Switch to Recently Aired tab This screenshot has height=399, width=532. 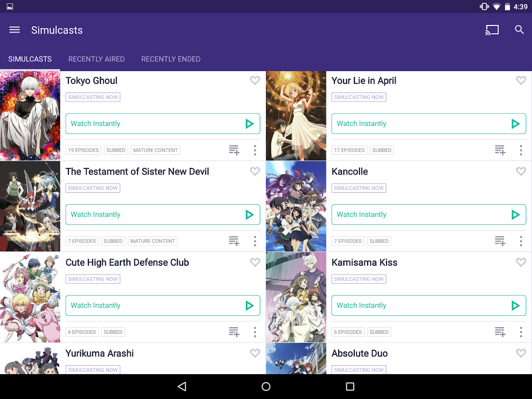pos(96,59)
